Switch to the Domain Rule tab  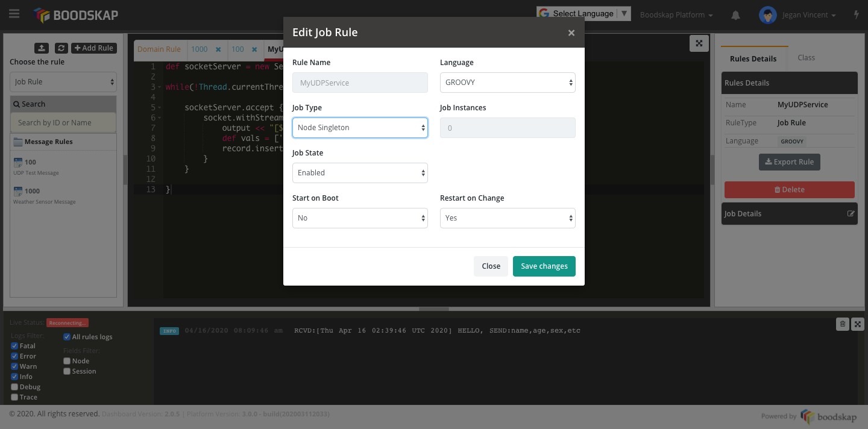159,49
